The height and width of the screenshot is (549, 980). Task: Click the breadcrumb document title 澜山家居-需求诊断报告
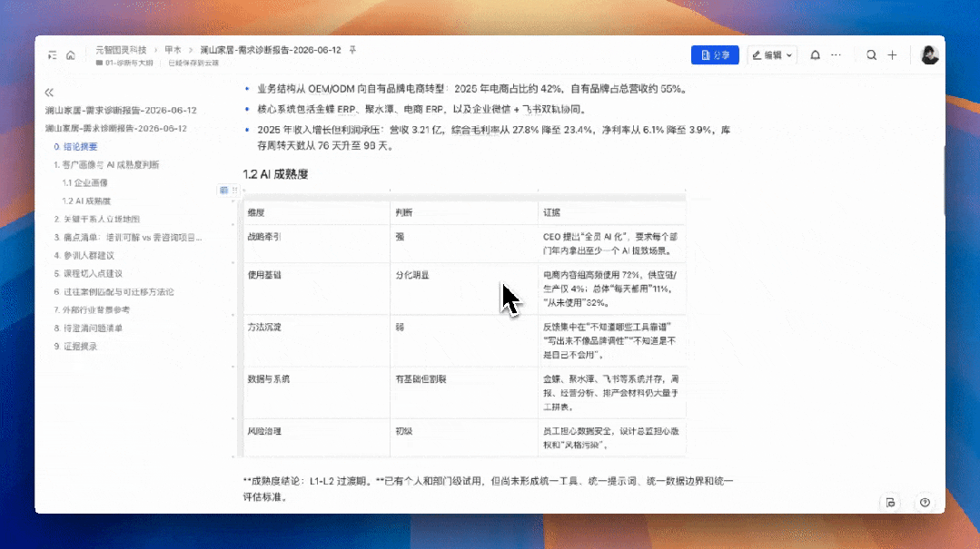point(271,50)
